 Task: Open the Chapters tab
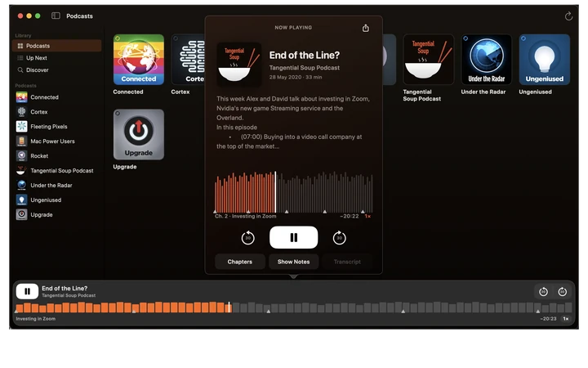click(240, 262)
